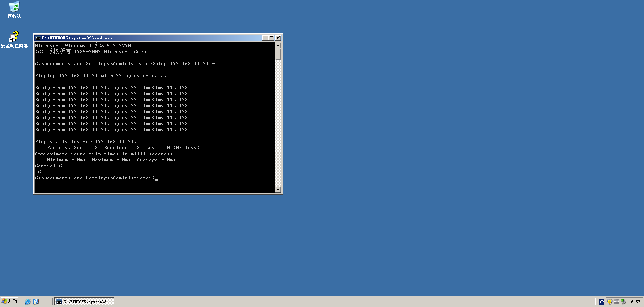Viewport: 644px width, 307px height.
Task: Click the console scrollbar down arrow
Action: (278, 190)
